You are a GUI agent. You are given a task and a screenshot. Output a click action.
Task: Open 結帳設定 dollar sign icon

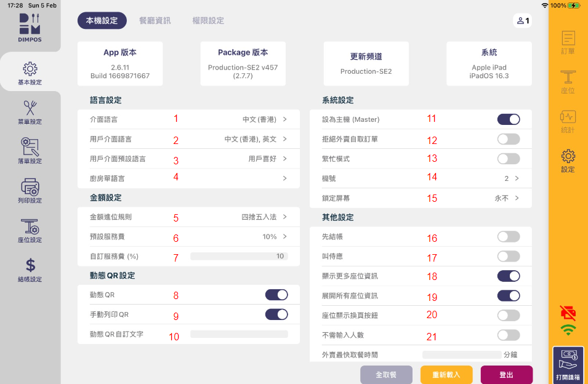[30, 270]
